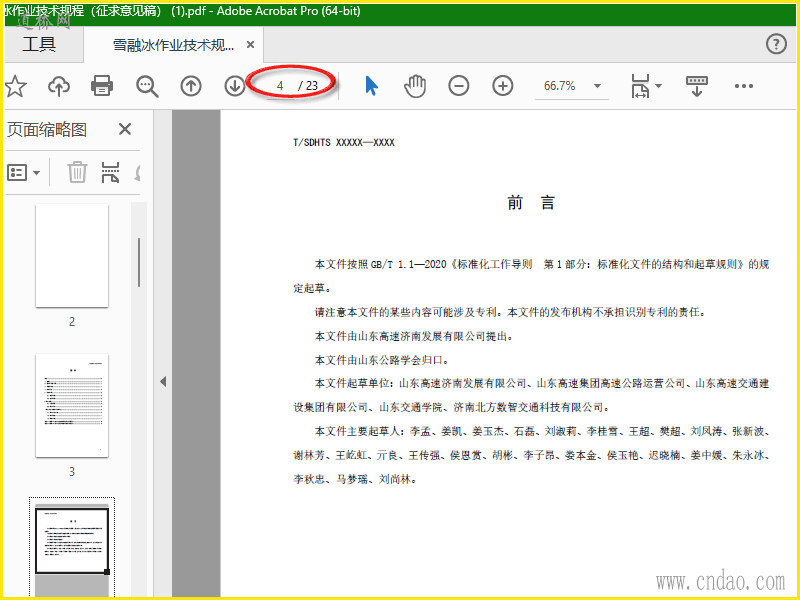Click the delete pages trash icon
This screenshot has height=600, width=800.
pos(77,172)
